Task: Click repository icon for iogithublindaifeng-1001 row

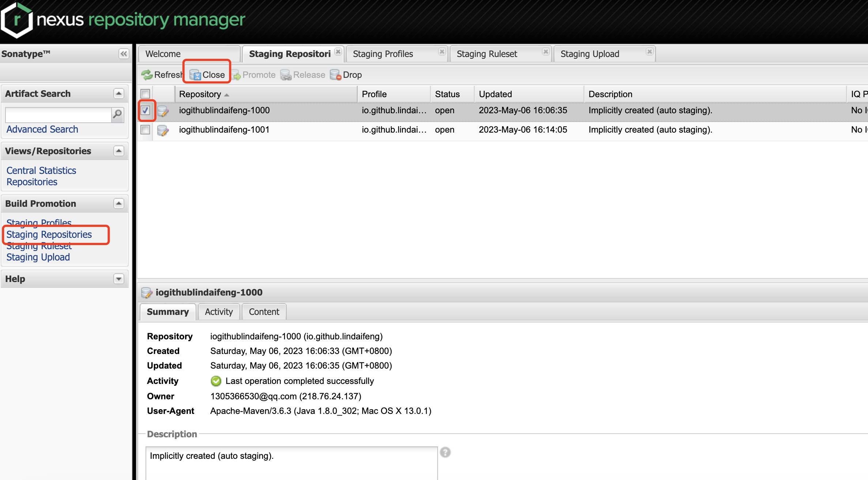Action: (x=163, y=130)
